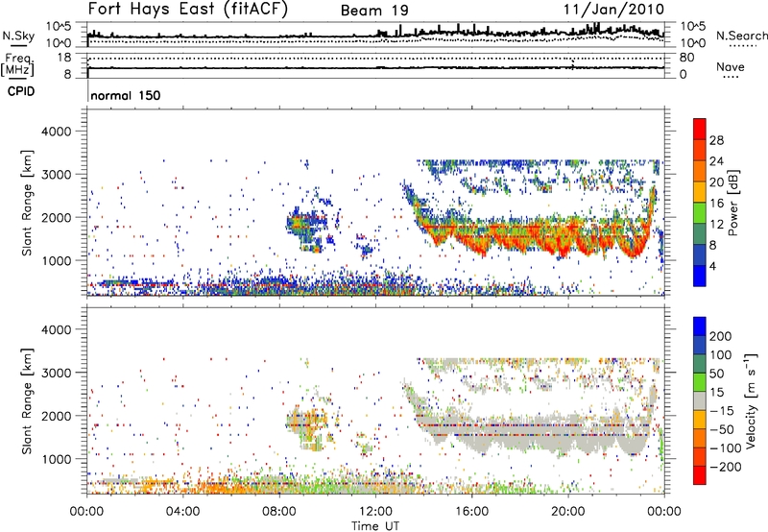768x532 pixels.
Task: Click the 'normal 150' CPID text
Action: pyautogui.click(x=126, y=95)
